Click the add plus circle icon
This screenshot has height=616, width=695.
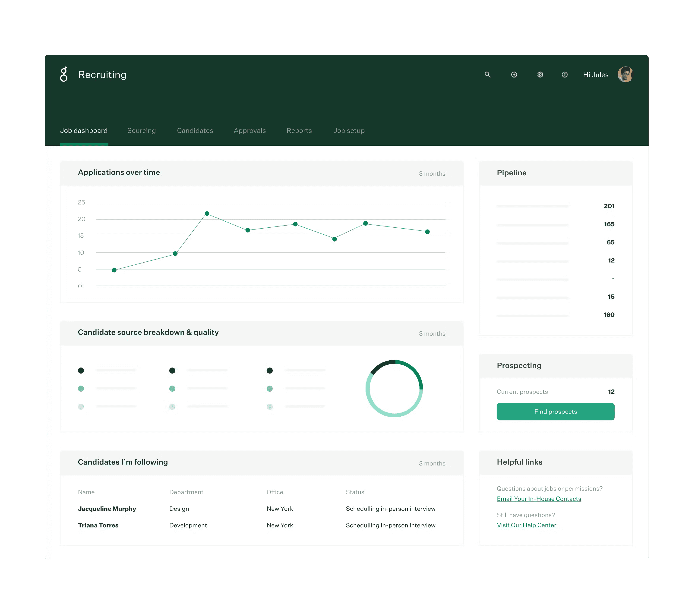pos(514,74)
